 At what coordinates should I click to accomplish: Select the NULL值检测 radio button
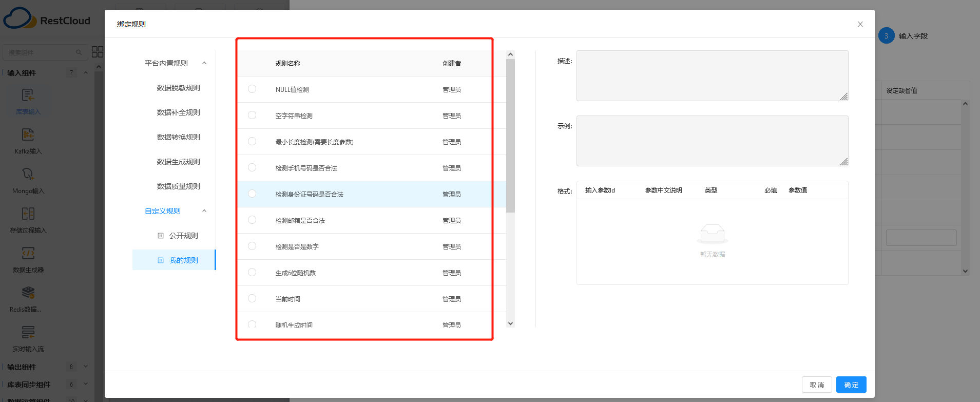[252, 89]
